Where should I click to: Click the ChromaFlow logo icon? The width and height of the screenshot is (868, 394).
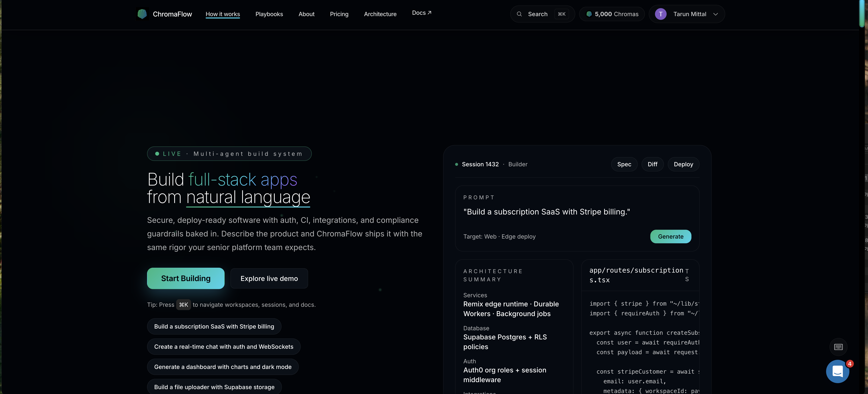[x=142, y=14]
